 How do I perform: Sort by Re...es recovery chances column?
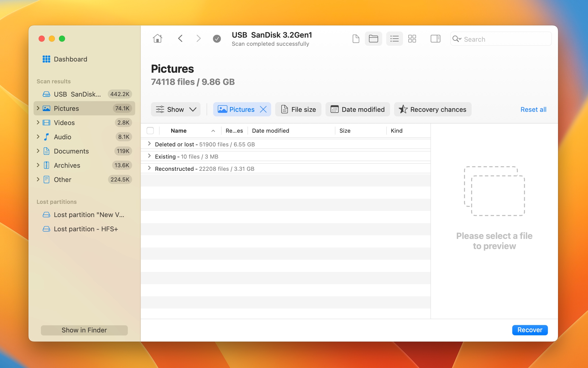[x=234, y=131]
